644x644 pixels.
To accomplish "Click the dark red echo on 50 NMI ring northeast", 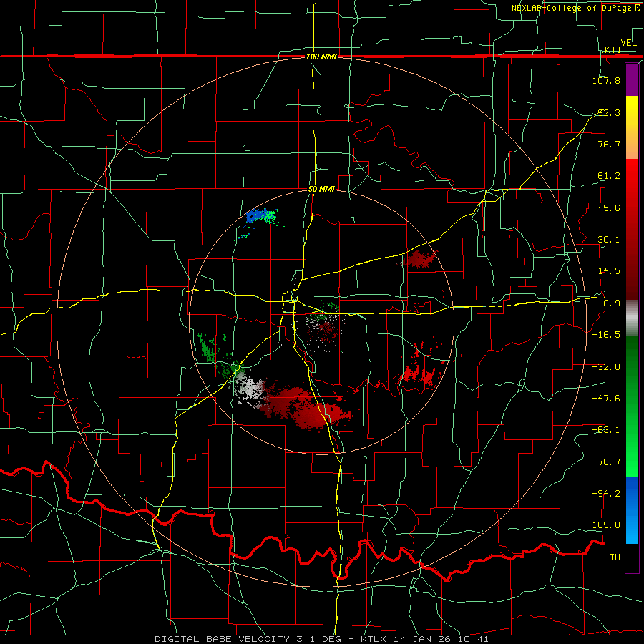I will (x=420, y=259).
